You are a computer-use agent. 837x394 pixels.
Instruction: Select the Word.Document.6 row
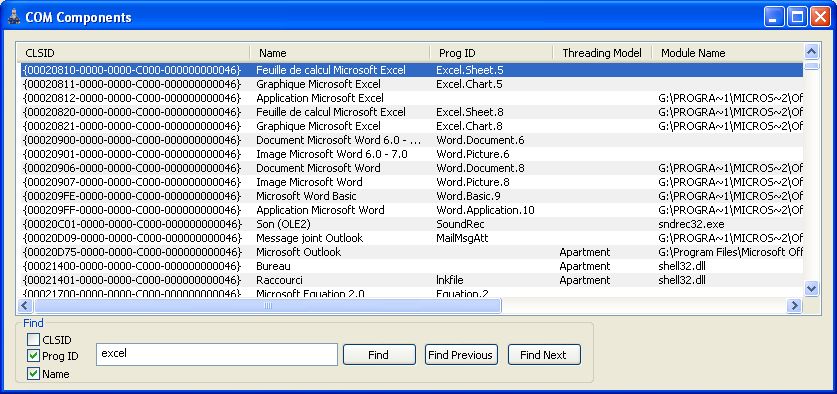(412, 140)
